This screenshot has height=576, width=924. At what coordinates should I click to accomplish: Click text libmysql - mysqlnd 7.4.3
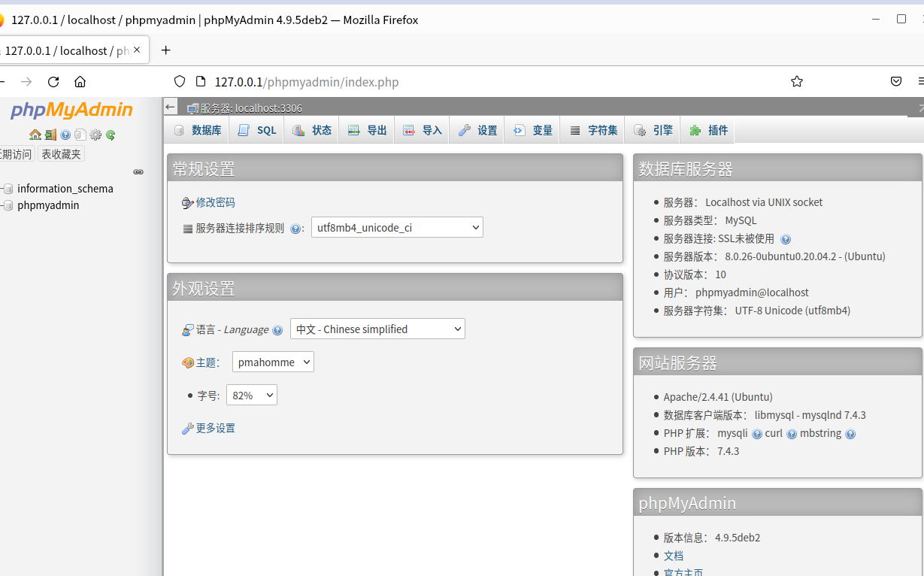[810, 416]
